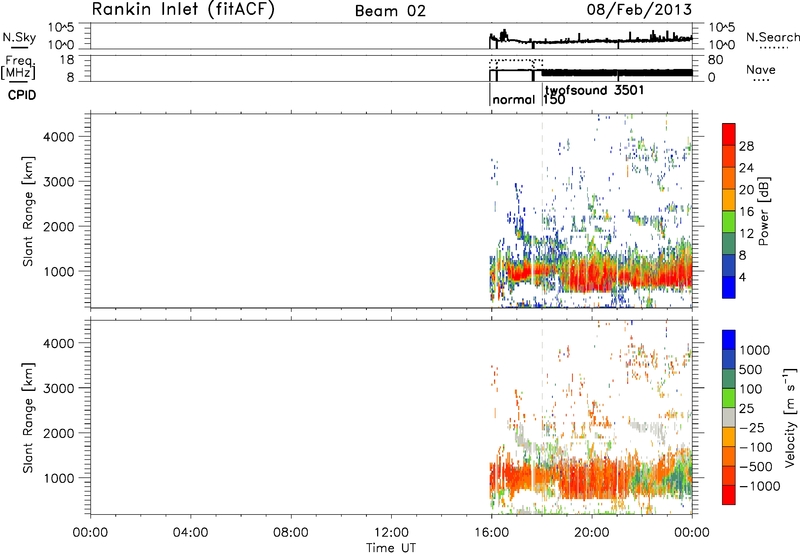Click the date '08/Feb/2013'
This screenshot has height=554, width=800.
639,10
